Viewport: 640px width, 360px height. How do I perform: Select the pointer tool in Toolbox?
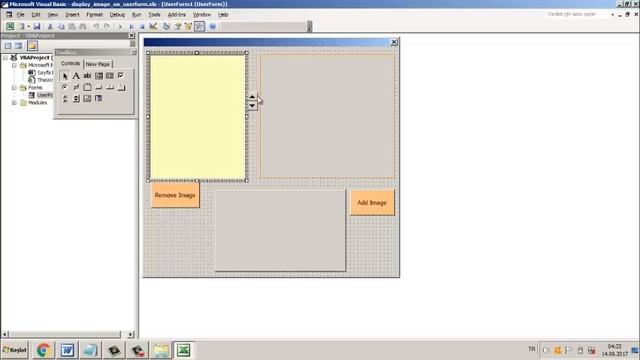(65, 76)
